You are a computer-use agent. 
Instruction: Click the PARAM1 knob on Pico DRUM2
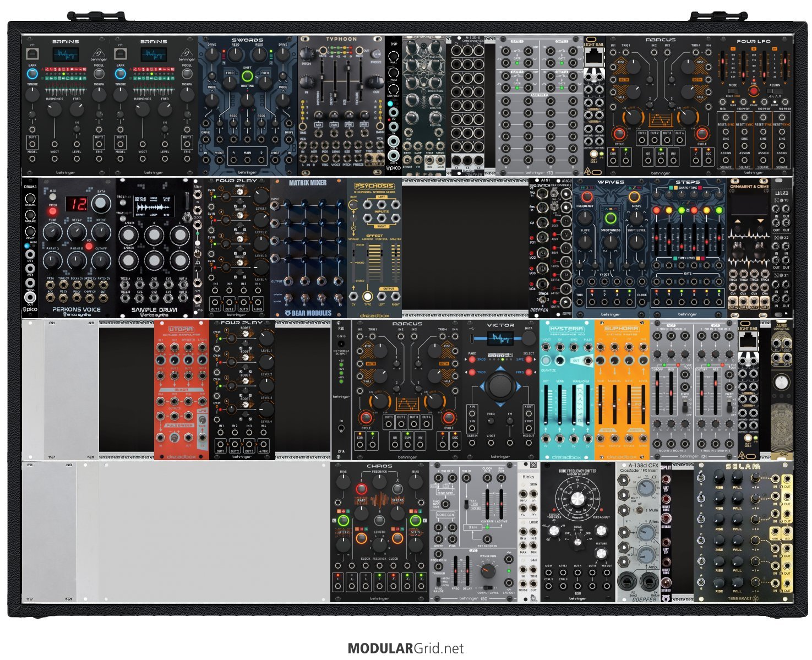pos(30,198)
